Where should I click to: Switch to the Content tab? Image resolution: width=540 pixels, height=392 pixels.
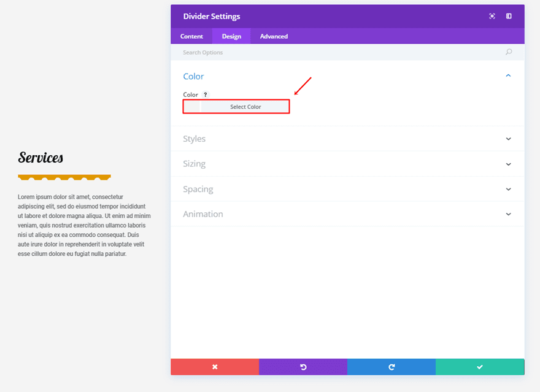[x=191, y=36]
